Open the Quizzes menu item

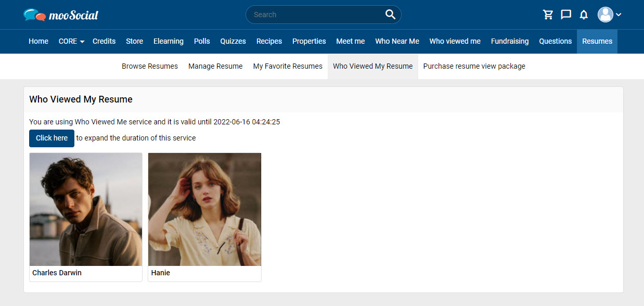click(x=233, y=41)
